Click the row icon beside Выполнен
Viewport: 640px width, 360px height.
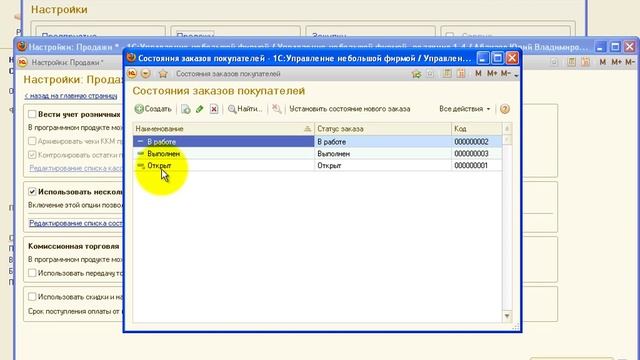tap(140, 153)
